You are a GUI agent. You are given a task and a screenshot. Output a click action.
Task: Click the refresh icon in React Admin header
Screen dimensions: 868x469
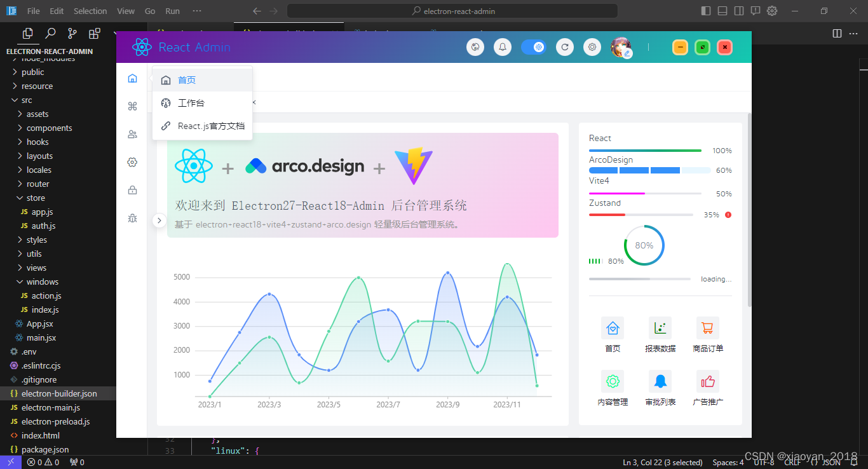(565, 47)
